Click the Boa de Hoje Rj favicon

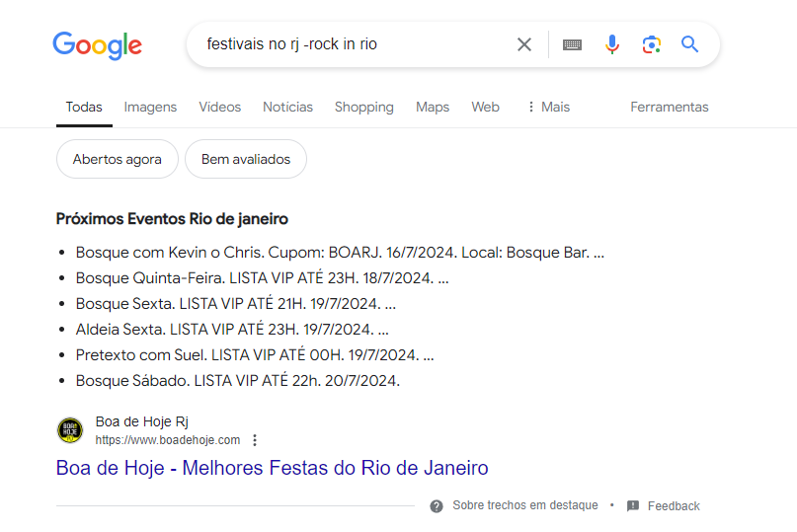pyautogui.click(x=70, y=430)
